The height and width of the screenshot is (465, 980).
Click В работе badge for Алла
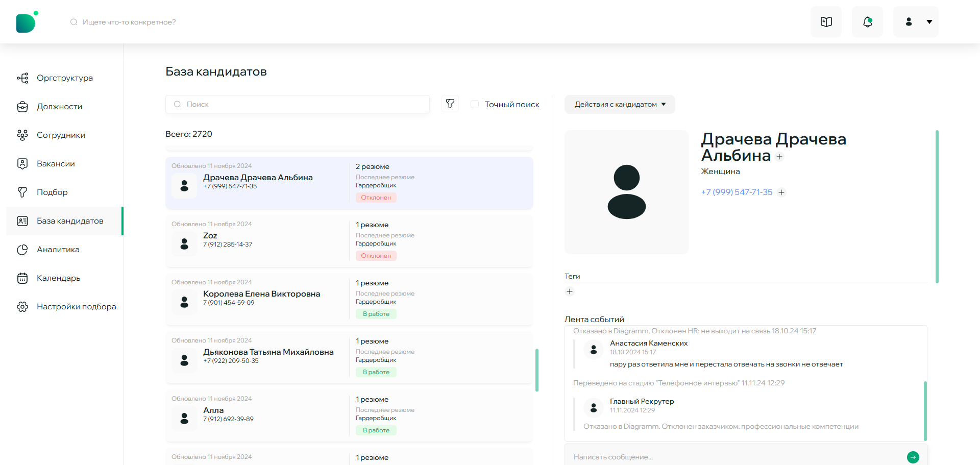(x=376, y=430)
